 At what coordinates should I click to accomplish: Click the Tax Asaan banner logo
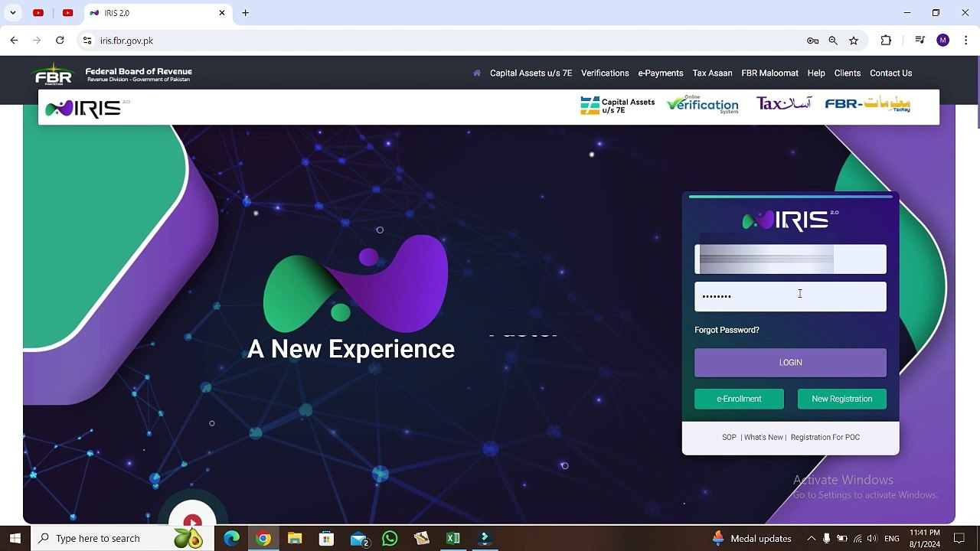[783, 104]
